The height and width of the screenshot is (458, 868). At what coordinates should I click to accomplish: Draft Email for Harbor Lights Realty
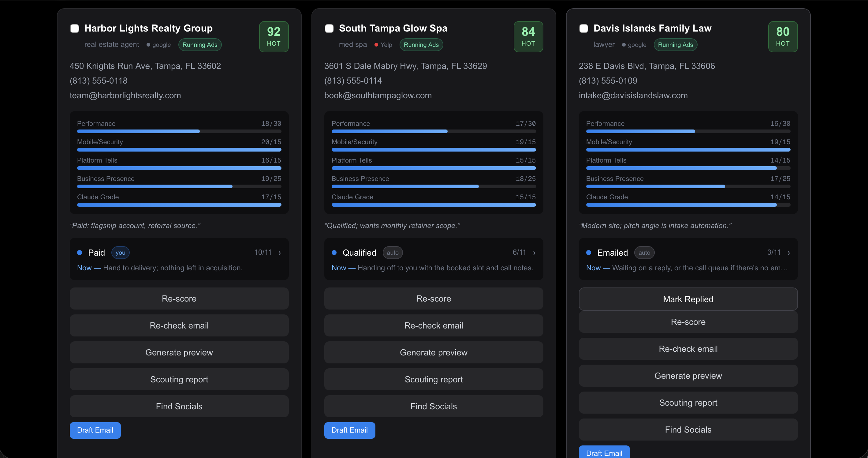click(x=95, y=430)
